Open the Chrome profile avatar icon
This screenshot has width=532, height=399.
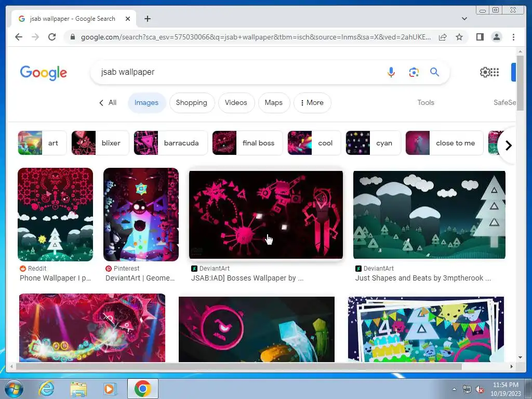(496, 37)
